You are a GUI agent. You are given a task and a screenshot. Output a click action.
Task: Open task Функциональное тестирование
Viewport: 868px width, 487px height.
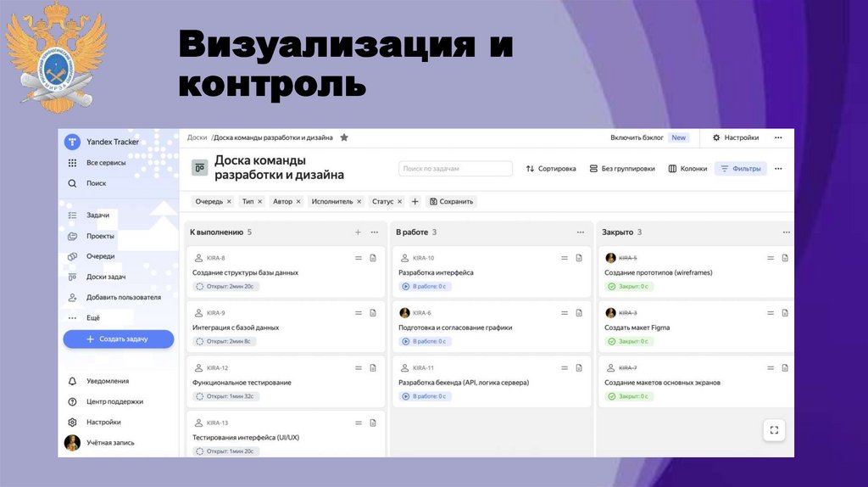coord(242,383)
